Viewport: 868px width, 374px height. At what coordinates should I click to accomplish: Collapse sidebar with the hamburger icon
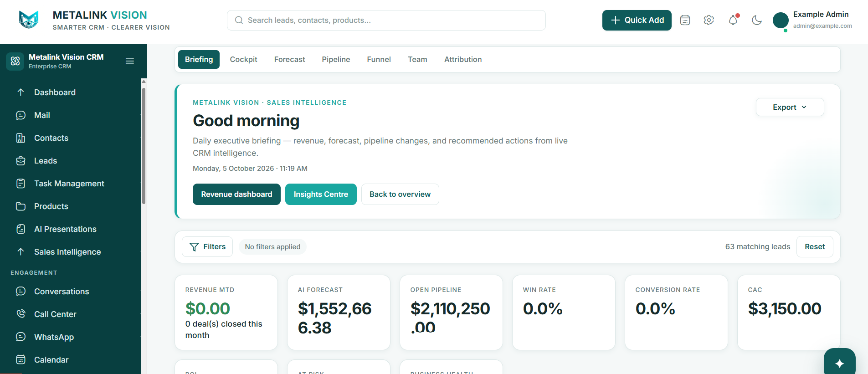click(130, 61)
